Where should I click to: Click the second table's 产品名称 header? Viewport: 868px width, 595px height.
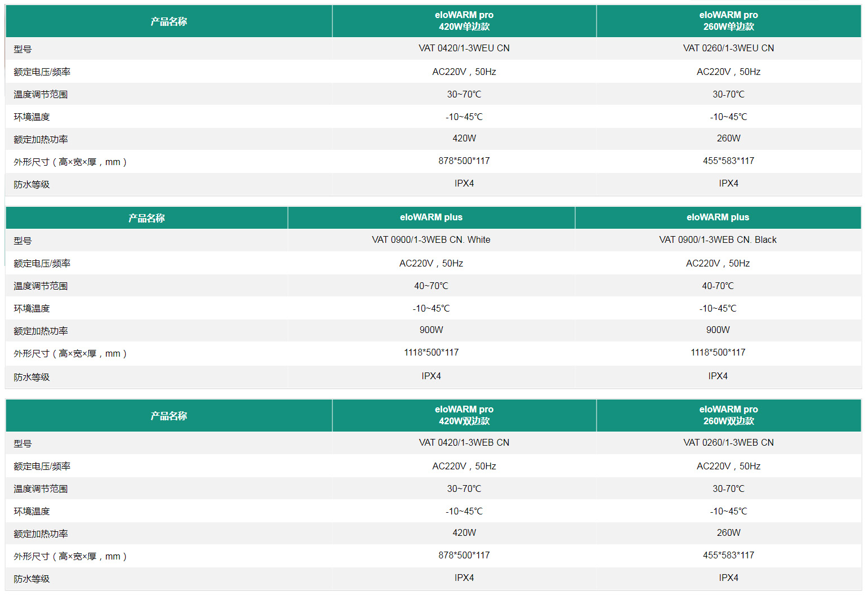point(146,218)
